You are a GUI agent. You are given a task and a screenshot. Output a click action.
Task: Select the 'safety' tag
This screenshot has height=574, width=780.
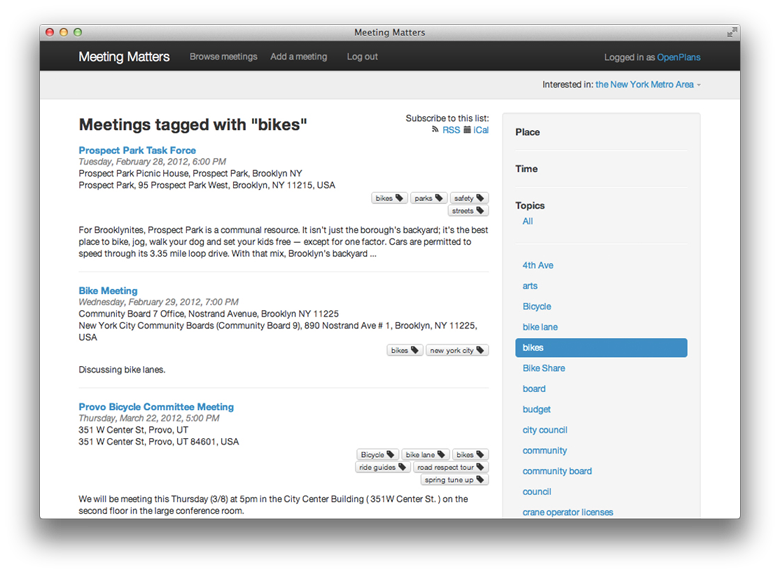pyautogui.click(x=469, y=198)
